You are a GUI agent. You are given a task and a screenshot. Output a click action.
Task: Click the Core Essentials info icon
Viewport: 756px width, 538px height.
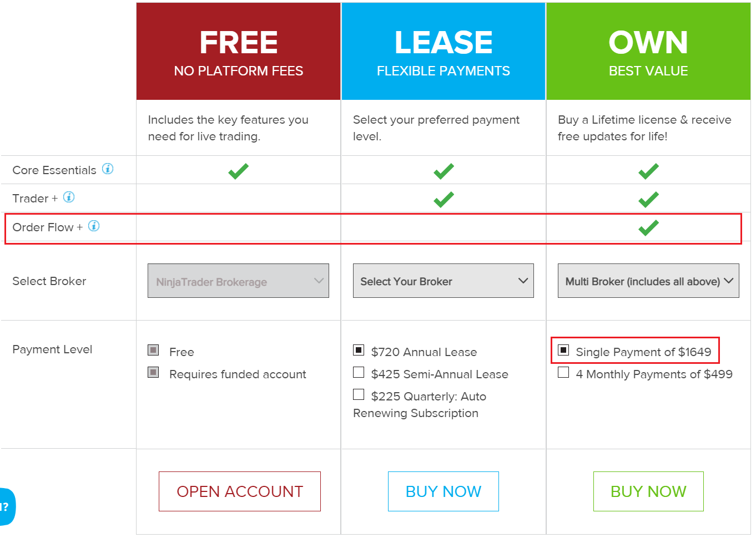pos(108,169)
